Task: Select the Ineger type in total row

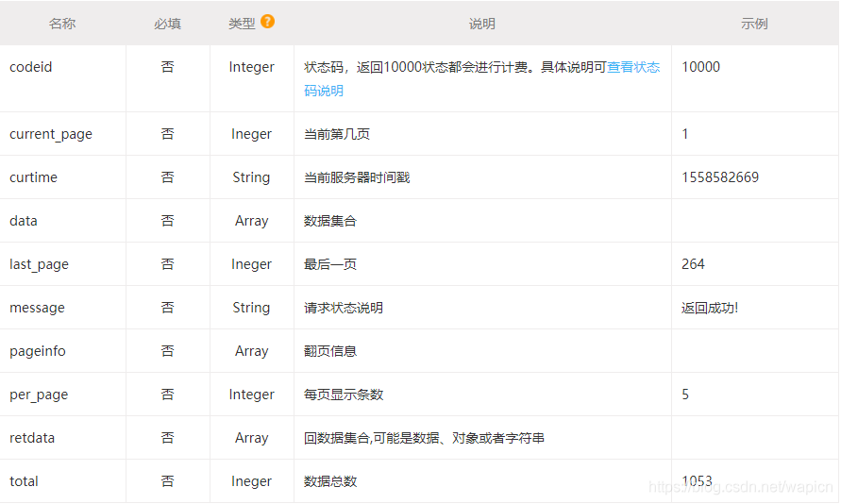Action: click(252, 481)
